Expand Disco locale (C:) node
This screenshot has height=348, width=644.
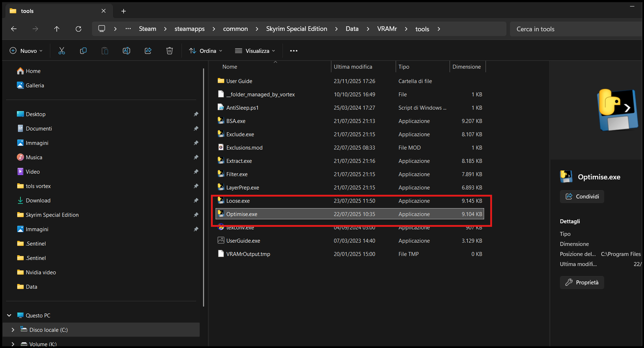[x=13, y=330]
